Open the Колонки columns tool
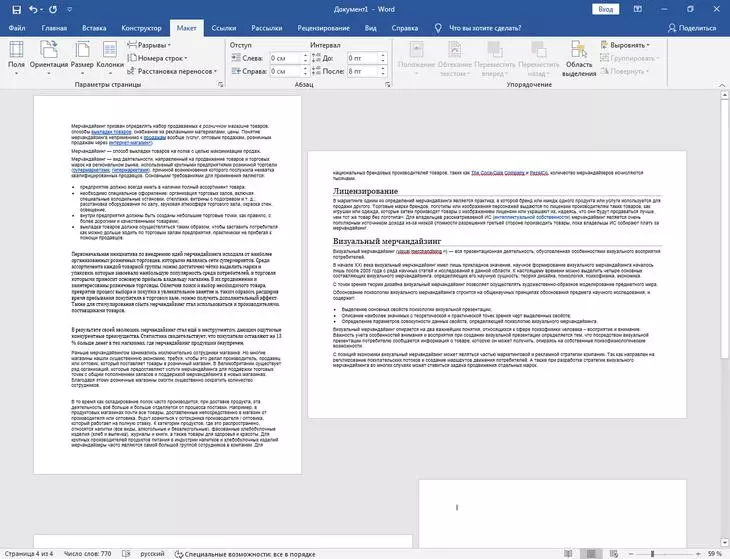The width and height of the screenshot is (730, 559). pos(110,58)
